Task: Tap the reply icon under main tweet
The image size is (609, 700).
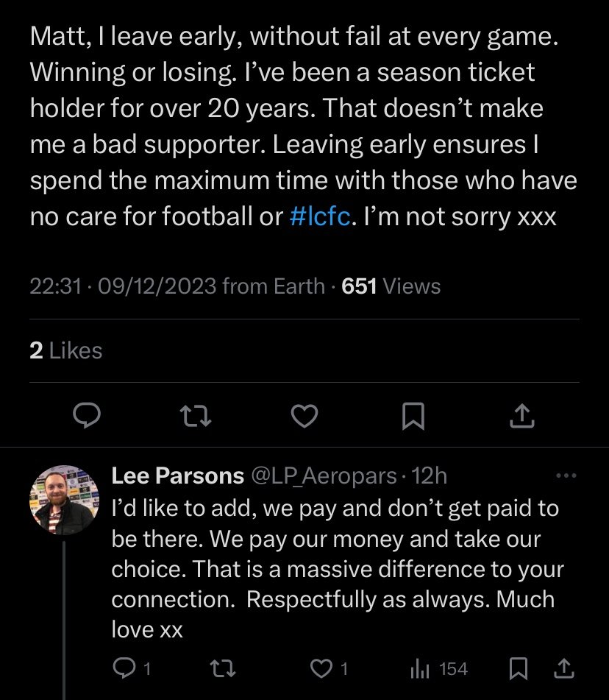Action: (x=87, y=416)
